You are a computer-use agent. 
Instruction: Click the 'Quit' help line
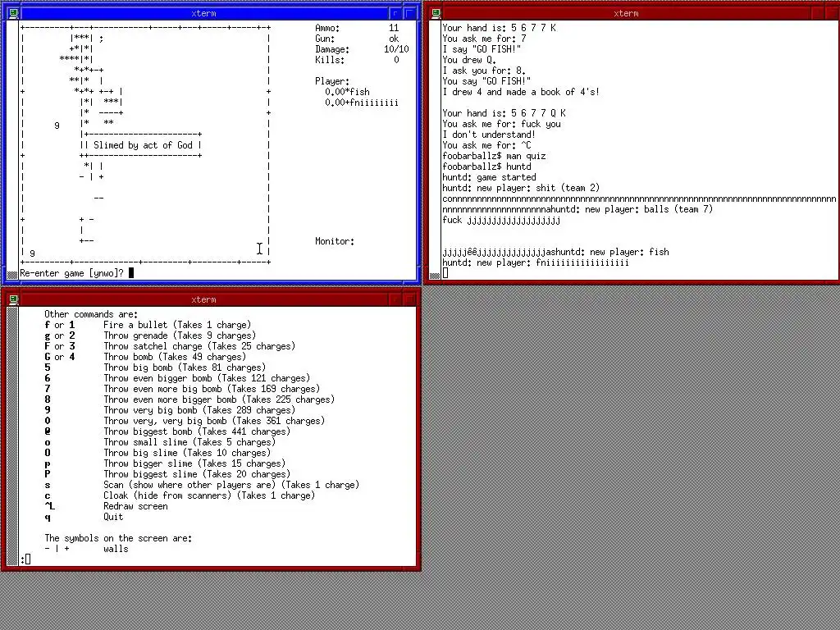coord(113,517)
